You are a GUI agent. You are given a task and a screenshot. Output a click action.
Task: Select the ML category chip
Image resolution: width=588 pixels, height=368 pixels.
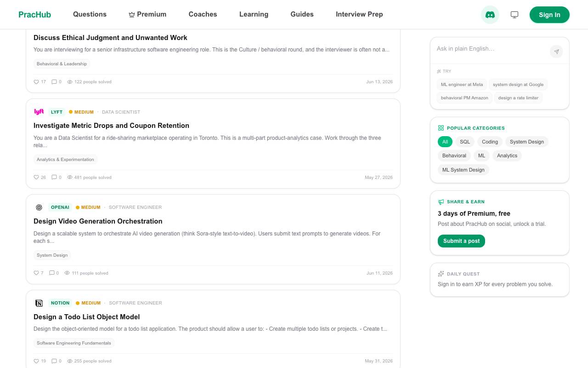point(481,155)
